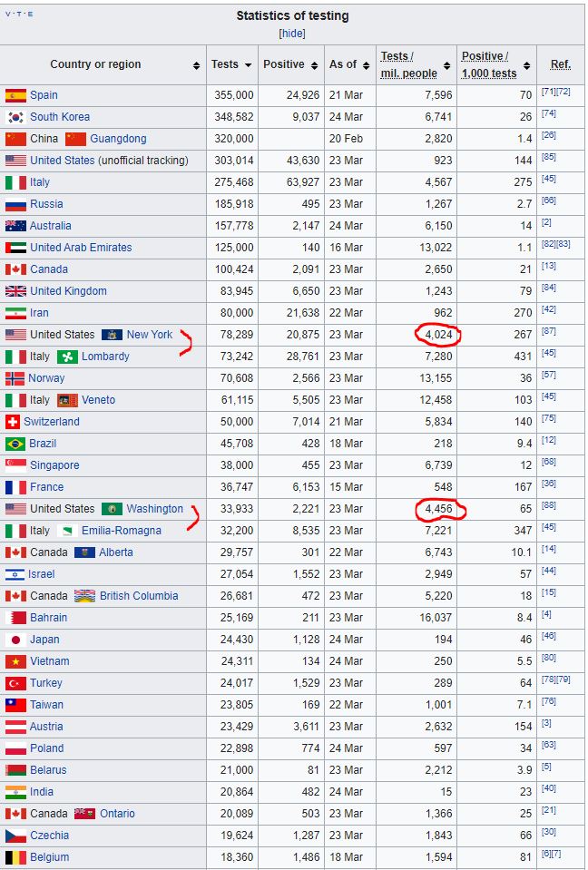Open the E (edit) template link

click(30, 14)
